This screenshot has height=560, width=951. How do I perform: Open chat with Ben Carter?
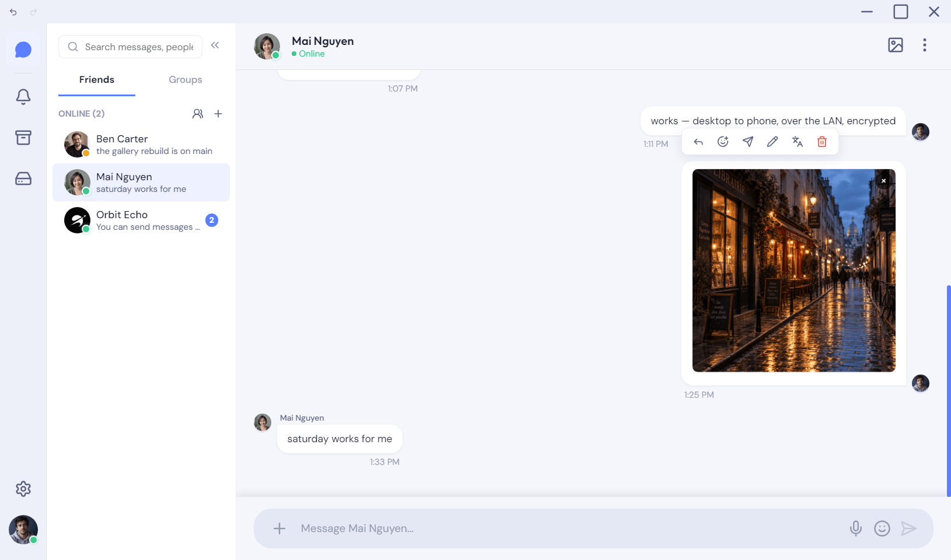click(141, 145)
